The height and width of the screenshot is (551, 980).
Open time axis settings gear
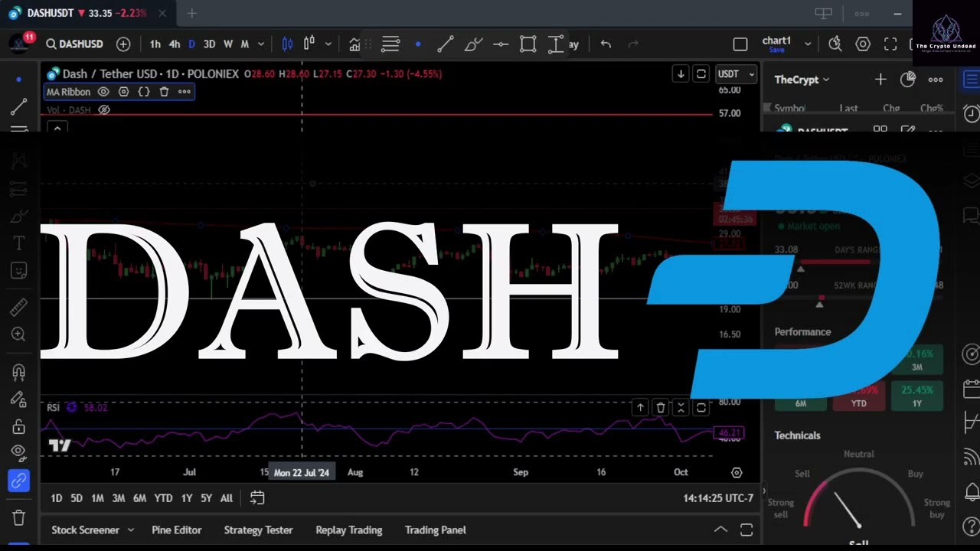click(737, 473)
